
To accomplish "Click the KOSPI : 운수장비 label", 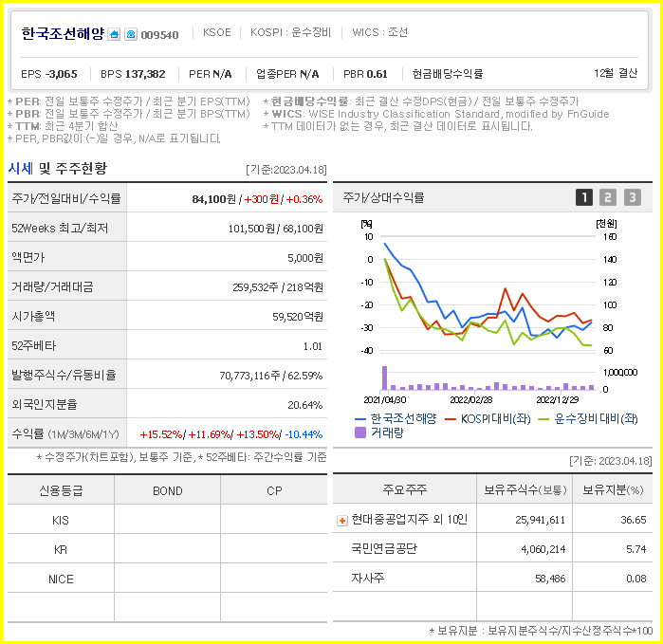I will click(290, 32).
